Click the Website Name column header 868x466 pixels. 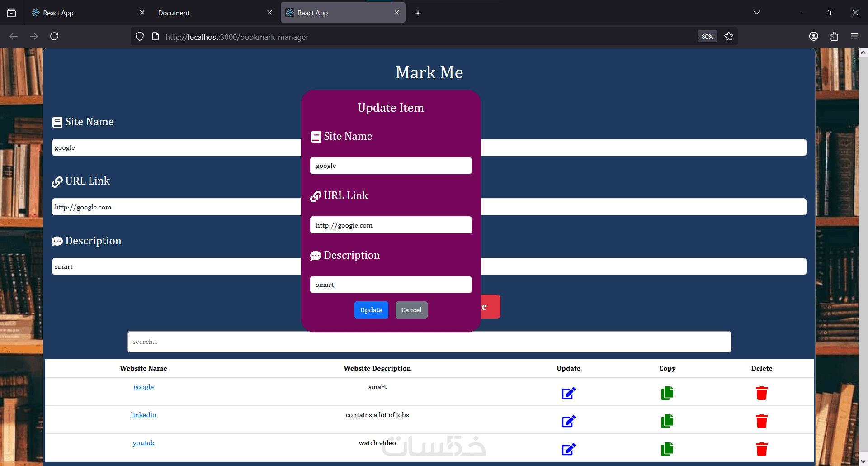[143, 368]
